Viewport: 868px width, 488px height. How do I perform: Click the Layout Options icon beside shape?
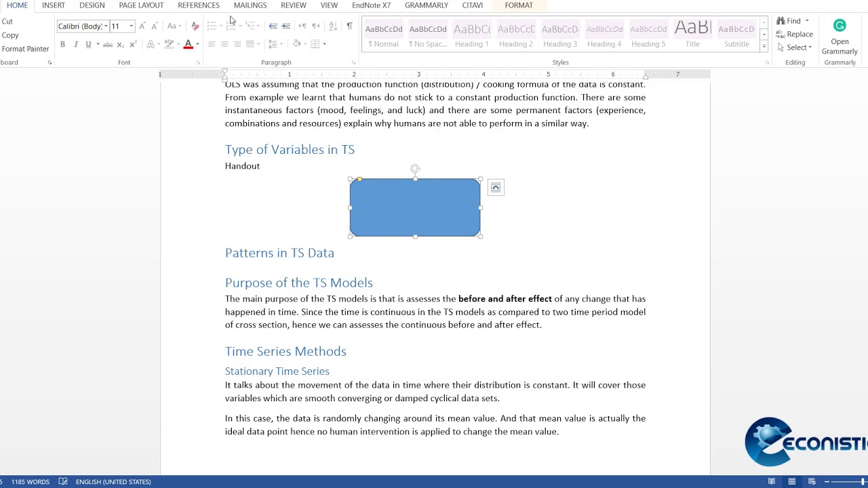pos(496,188)
